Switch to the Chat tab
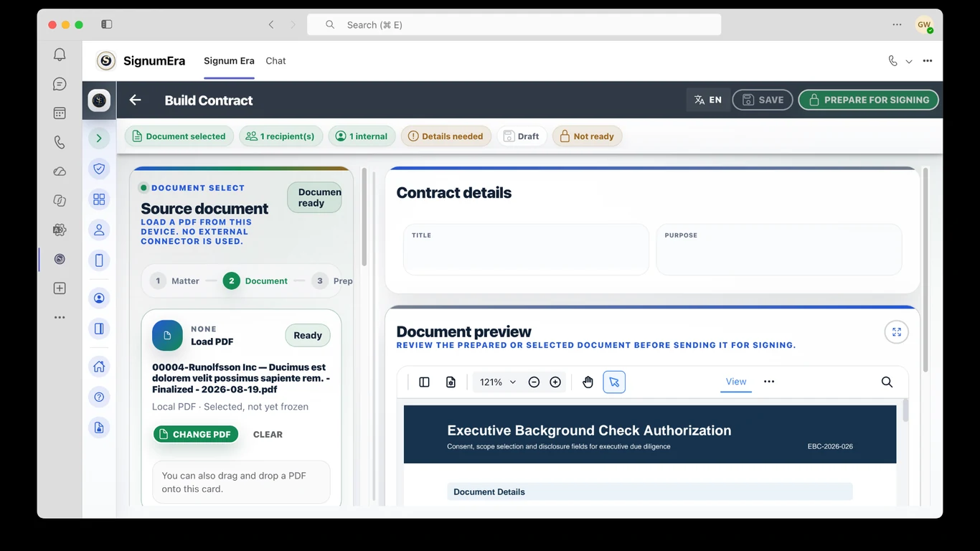 point(275,61)
